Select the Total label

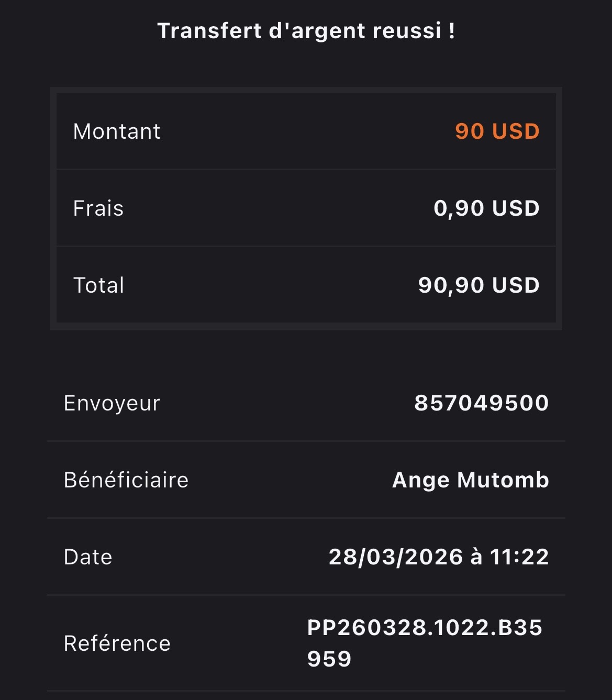coord(99,285)
